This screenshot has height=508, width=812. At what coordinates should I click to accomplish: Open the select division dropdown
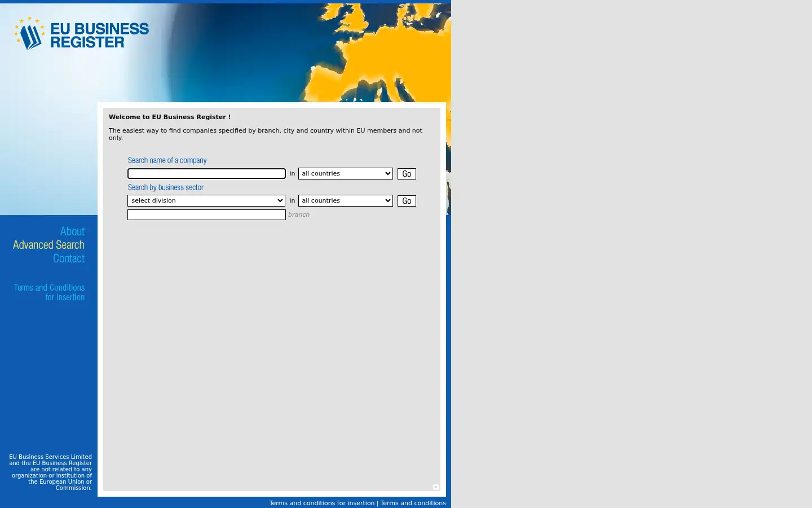click(206, 200)
